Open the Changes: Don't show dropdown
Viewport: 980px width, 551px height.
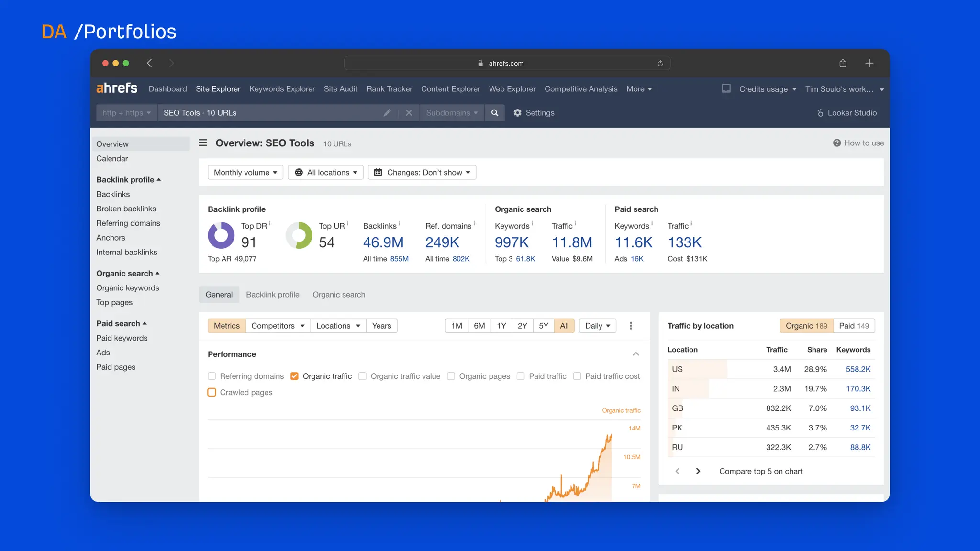click(422, 173)
